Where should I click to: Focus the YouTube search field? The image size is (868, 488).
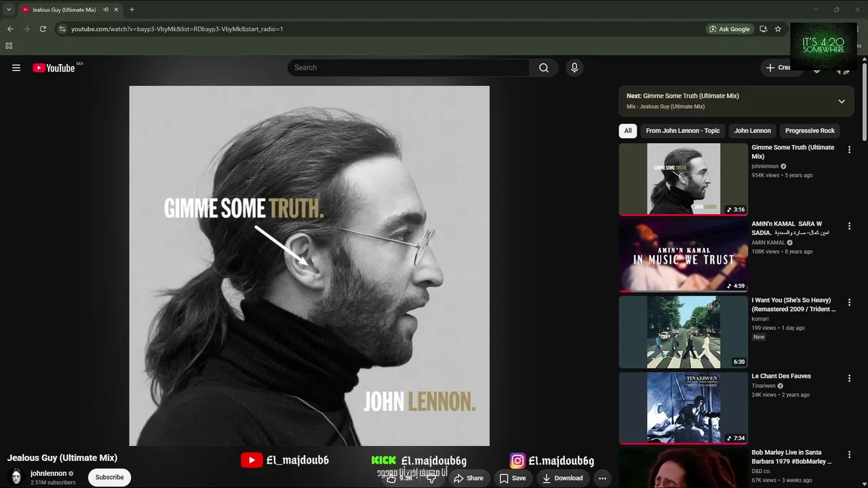coord(409,68)
